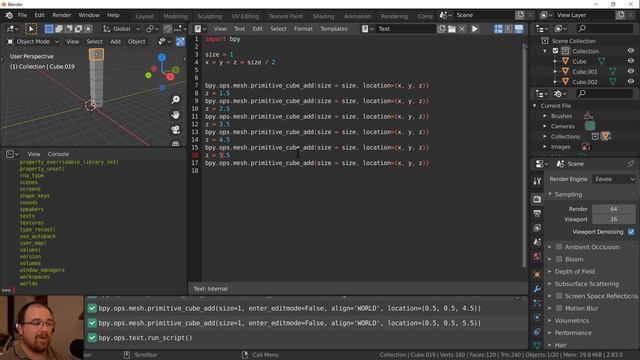Click the zoom magnifier in 3D viewport

(x=176, y=100)
